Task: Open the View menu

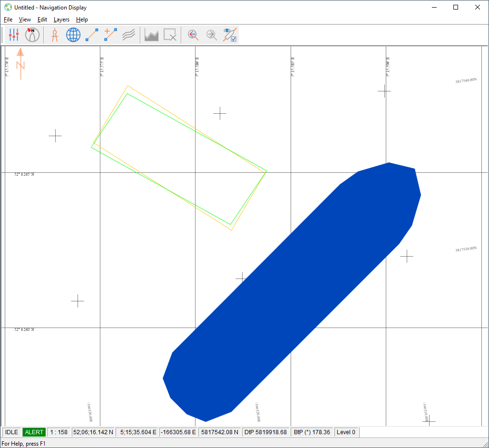Action: [x=25, y=20]
